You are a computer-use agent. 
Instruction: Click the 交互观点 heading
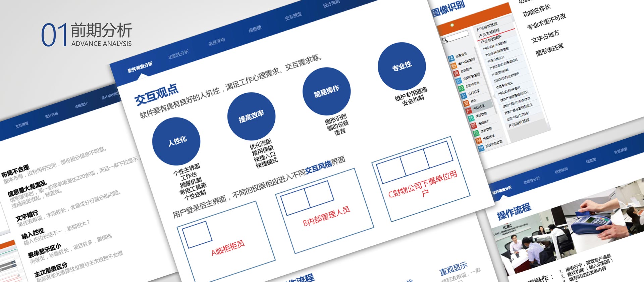click(x=157, y=94)
